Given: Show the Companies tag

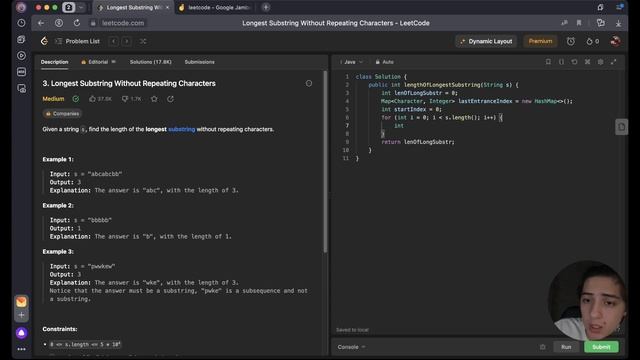Looking at the screenshot, I should (x=62, y=113).
